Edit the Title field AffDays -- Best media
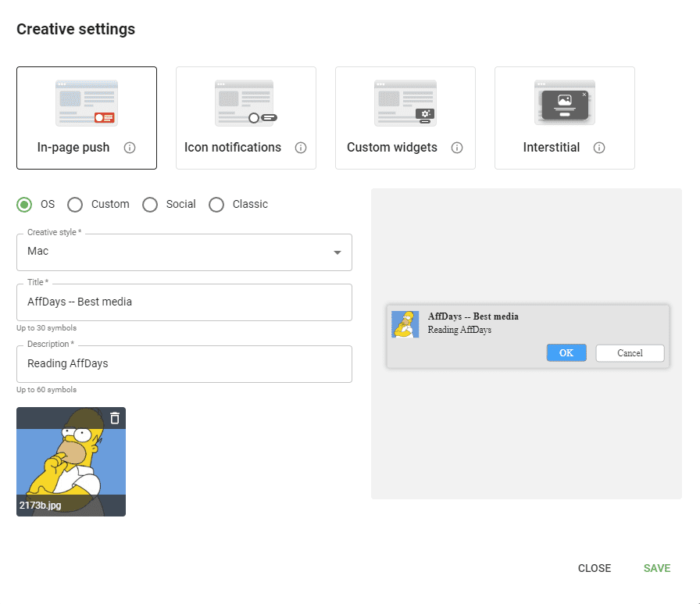This screenshot has height=604, width=700. 184,302
